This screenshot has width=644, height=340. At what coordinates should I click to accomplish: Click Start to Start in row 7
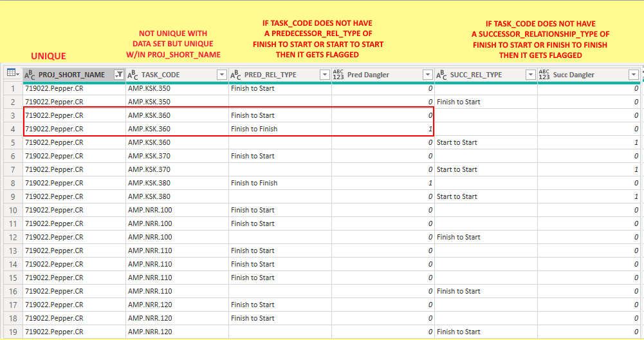point(457,169)
